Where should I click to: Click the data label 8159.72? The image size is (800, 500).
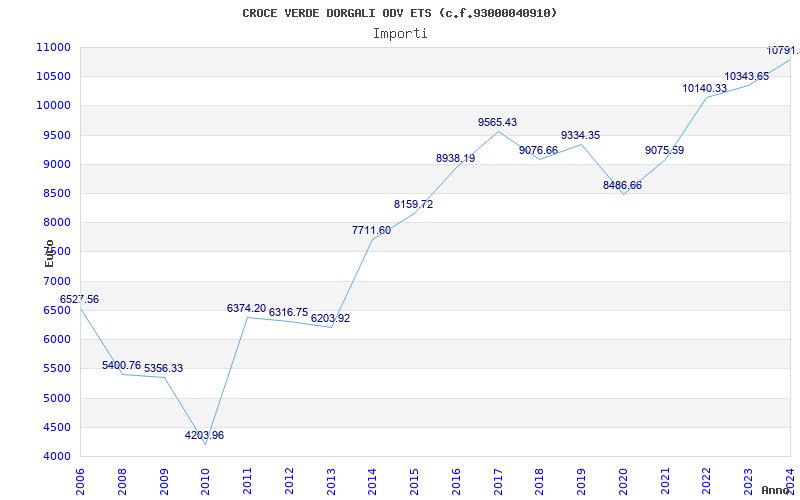point(413,205)
